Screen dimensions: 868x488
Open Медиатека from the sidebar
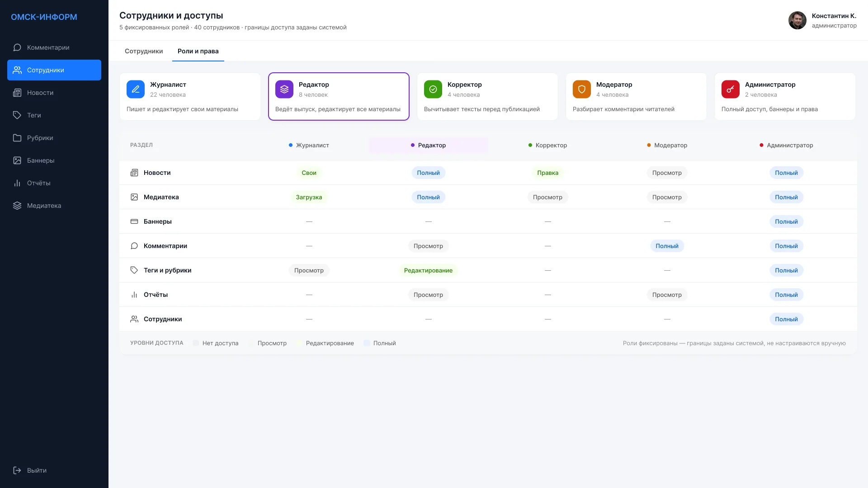(x=54, y=206)
